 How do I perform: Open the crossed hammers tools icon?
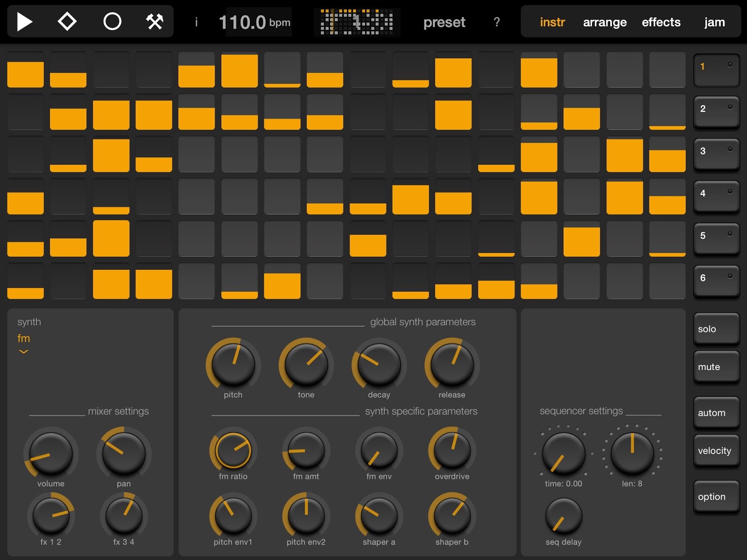155,21
